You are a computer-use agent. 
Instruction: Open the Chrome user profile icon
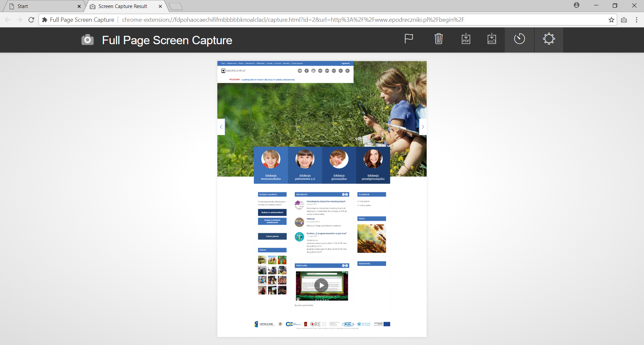(x=577, y=5)
